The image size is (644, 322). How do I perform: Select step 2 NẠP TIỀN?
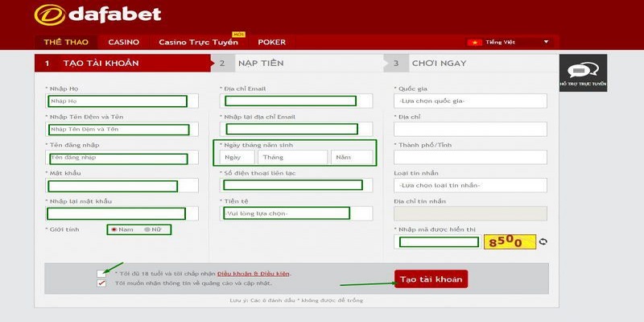[297, 64]
